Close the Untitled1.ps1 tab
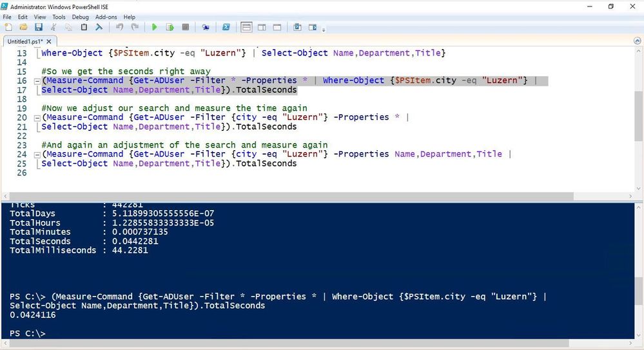 click(x=49, y=41)
